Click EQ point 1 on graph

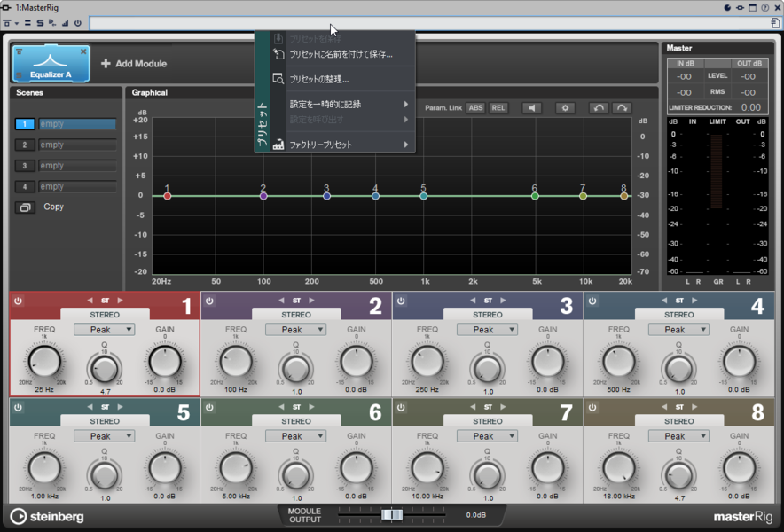coord(168,196)
